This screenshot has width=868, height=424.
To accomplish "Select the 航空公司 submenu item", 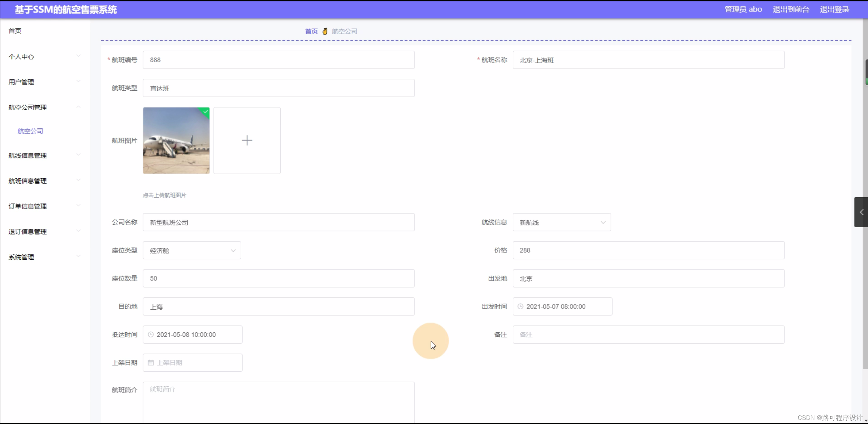I will pos(30,130).
